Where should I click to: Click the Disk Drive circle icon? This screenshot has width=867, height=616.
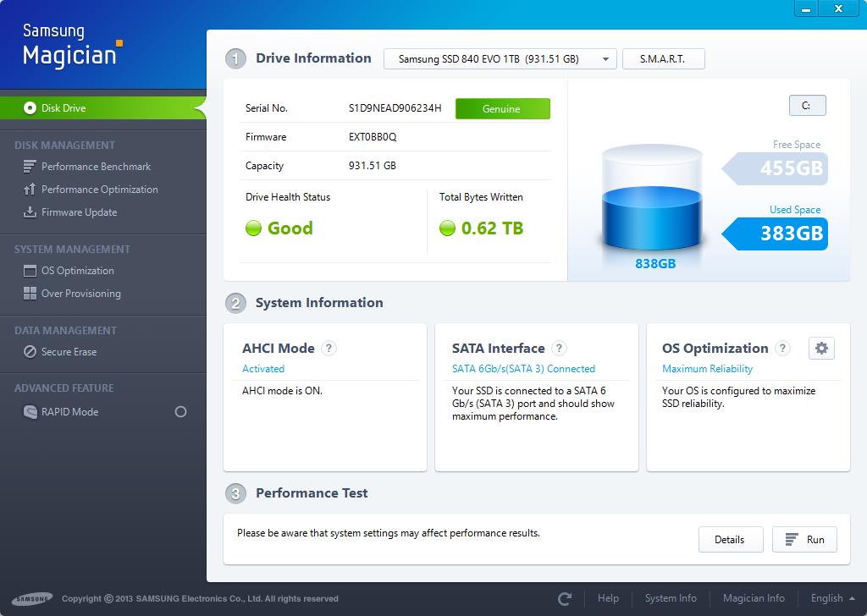(30, 107)
